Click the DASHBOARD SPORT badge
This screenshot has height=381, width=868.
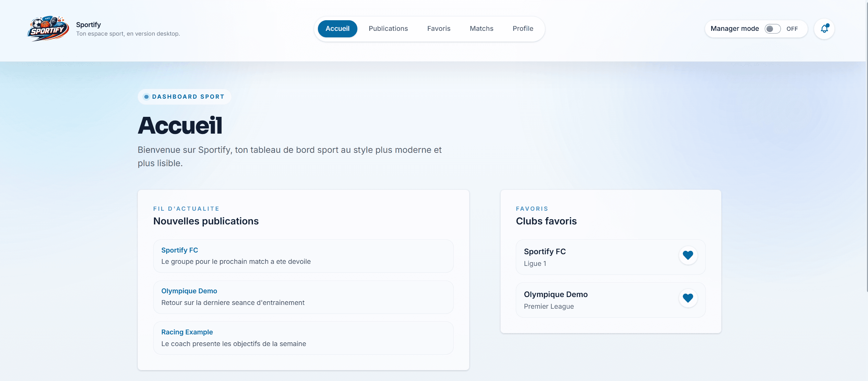(x=185, y=97)
